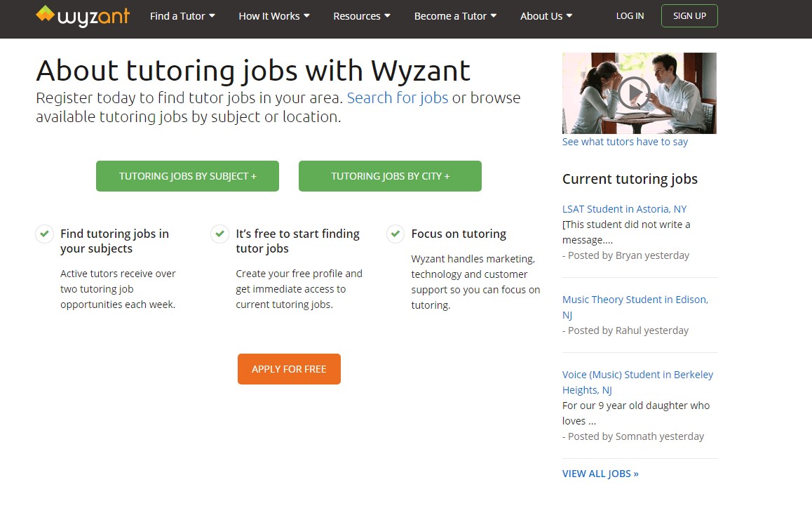Click 'Active tutors receive over two' paragraph

(x=118, y=289)
